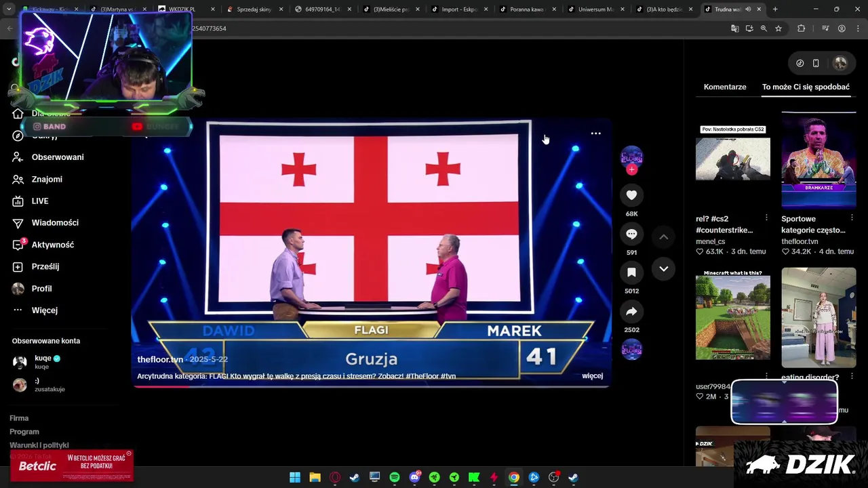This screenshot has height=488, width=868.
Task: Switch to the 'Import - Eskpo' browser tab
Action: [459, 9]
